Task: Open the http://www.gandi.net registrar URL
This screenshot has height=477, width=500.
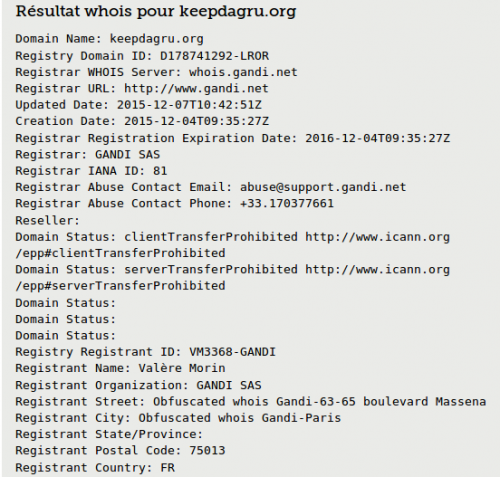Action: pyautogui.click(x=196, y=88)
